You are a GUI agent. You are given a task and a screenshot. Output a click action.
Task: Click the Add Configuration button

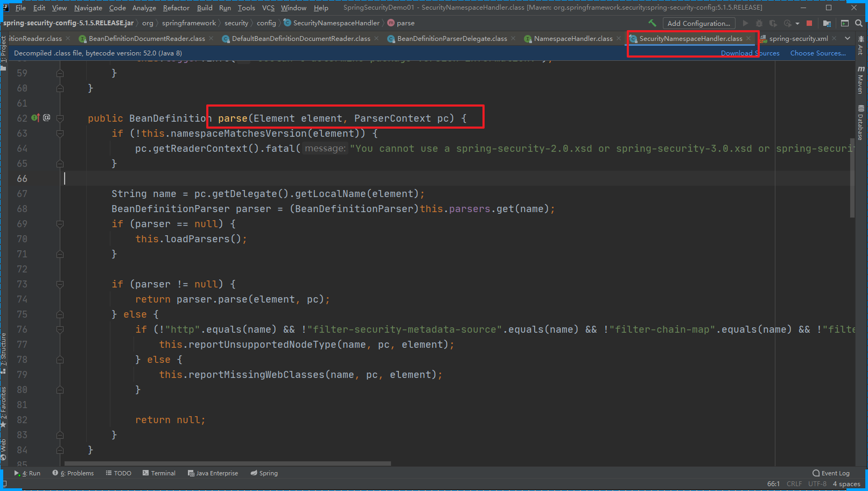[x=699, y=23]
